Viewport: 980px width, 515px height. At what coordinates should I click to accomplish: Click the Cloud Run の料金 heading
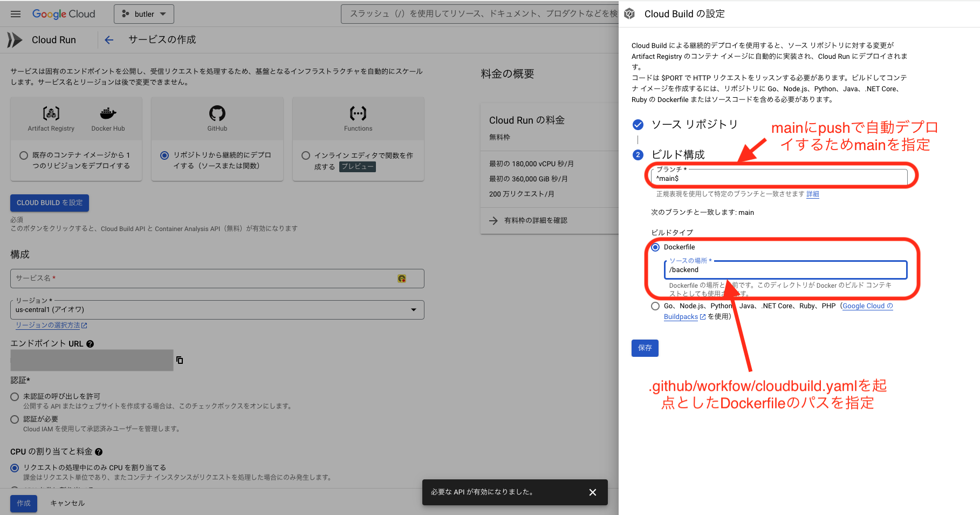pyautogui.click(x=527, y=120)
